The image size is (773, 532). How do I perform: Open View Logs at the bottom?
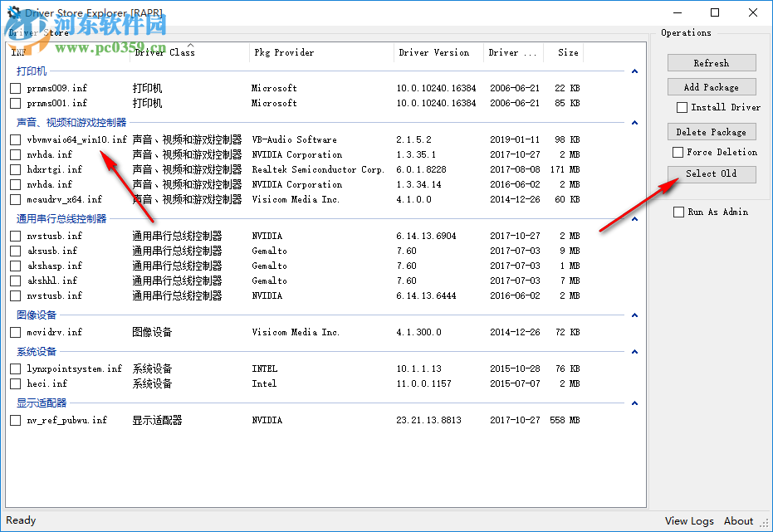point(689,520)
